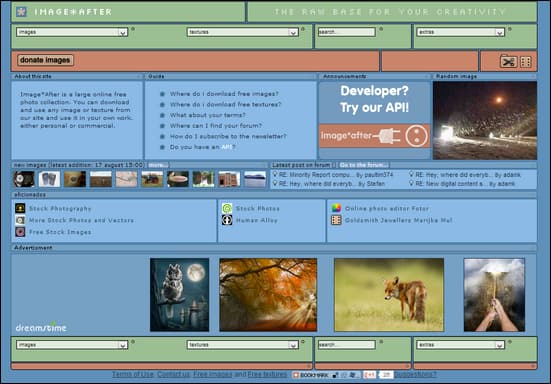Click the green spiral Stock Photos icon
Screen dimensions: 551x384
click(227, 208)
